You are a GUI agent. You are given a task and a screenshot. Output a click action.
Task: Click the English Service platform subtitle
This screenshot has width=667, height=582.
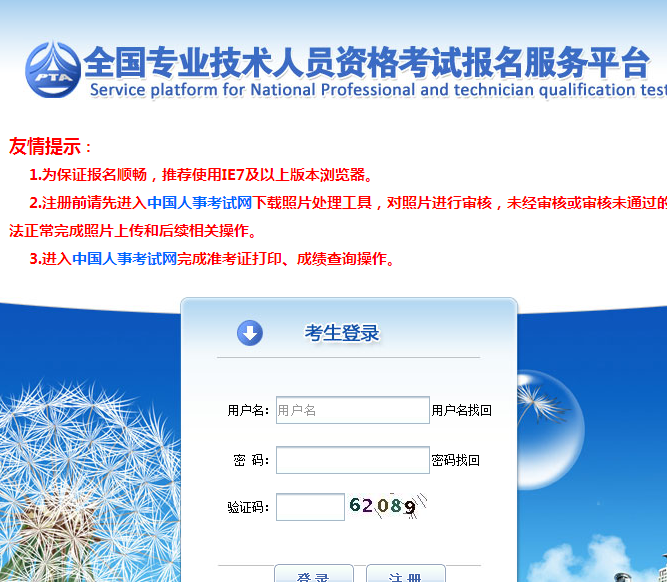[x=378, y=90]
